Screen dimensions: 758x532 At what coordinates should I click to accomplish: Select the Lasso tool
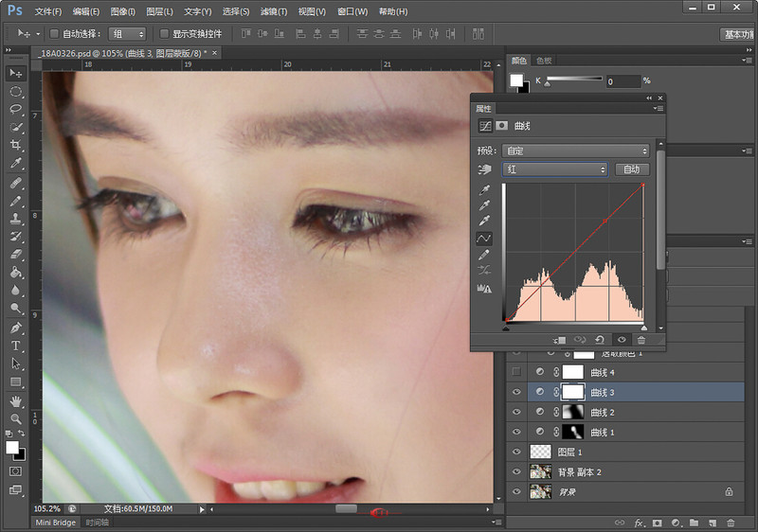point(15,109)
